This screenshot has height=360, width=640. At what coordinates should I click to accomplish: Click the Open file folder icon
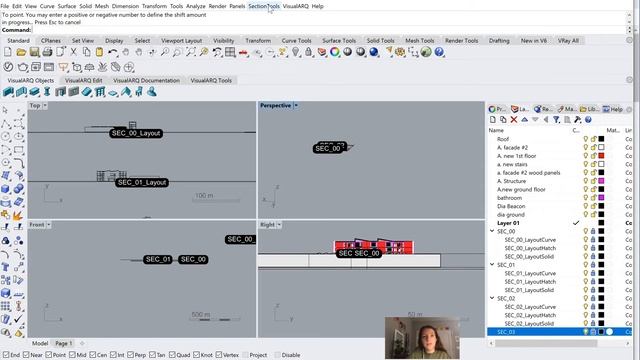21,52
